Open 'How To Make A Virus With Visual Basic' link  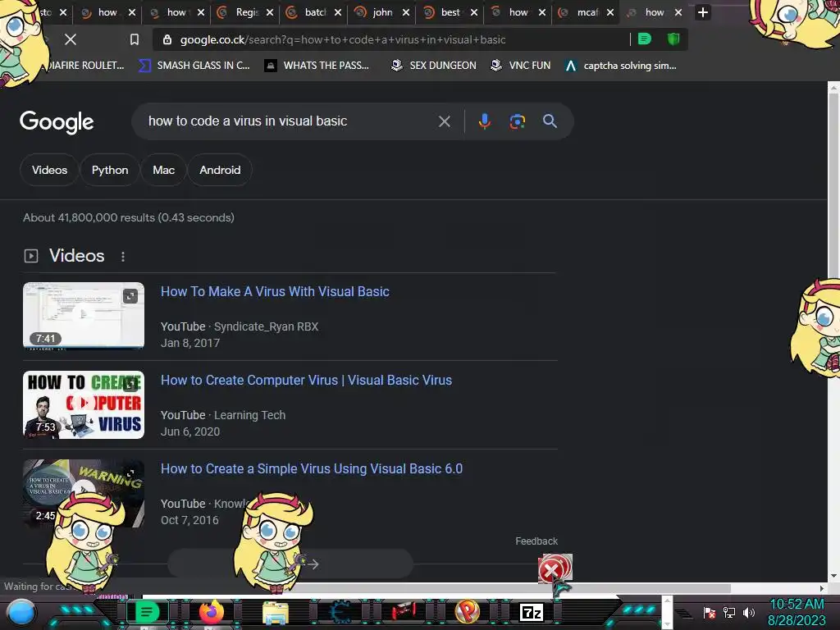[x=275, y=291]
